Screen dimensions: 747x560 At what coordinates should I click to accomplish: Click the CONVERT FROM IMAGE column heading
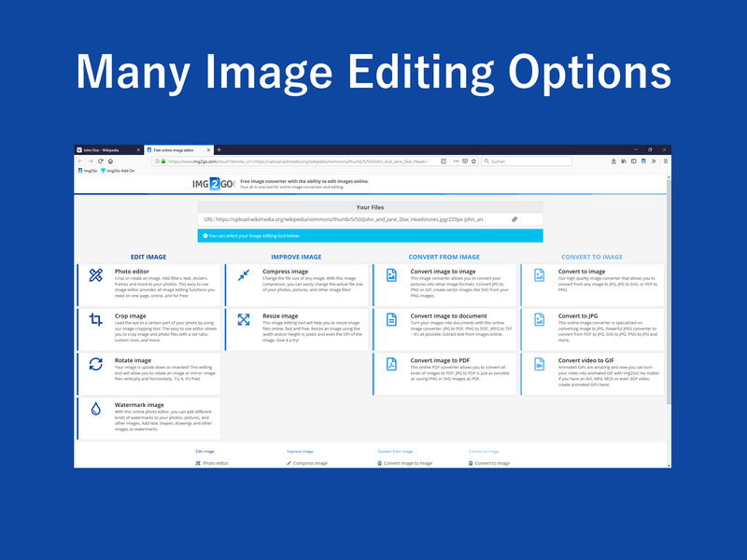pyautogui.click(x=444, y=258)
